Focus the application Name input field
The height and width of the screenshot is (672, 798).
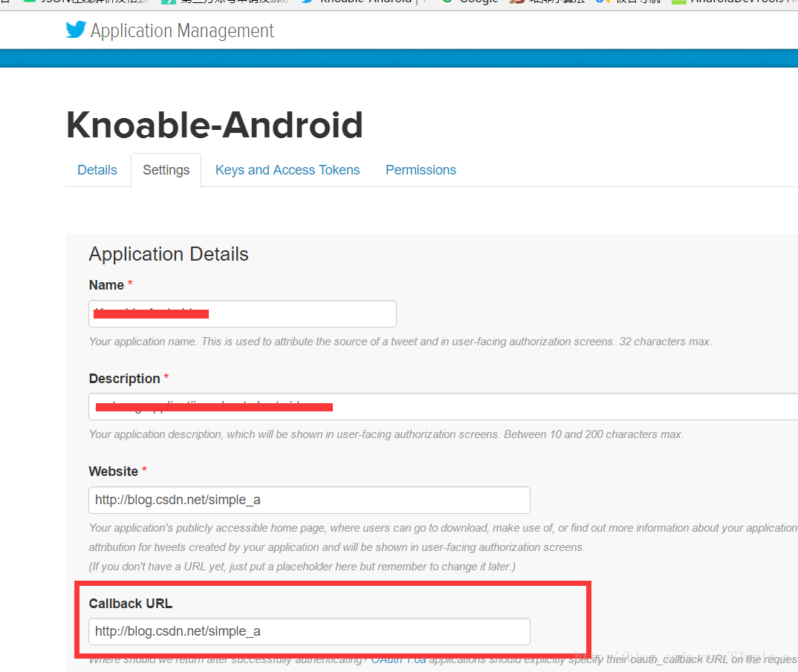coord(242,313)
